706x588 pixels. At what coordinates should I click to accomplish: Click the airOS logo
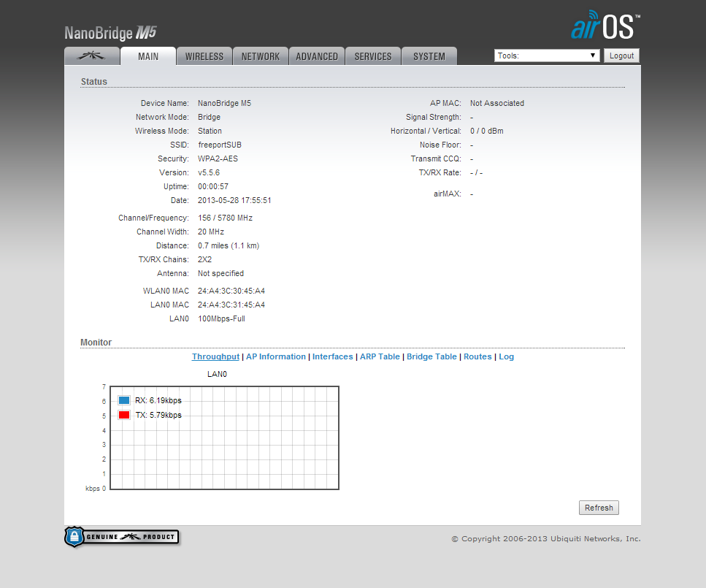(x=605, y=26)
